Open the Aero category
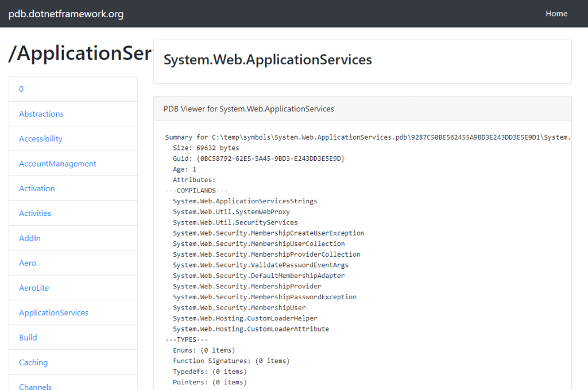The image size is (588, 390). (x=27, y=262)
